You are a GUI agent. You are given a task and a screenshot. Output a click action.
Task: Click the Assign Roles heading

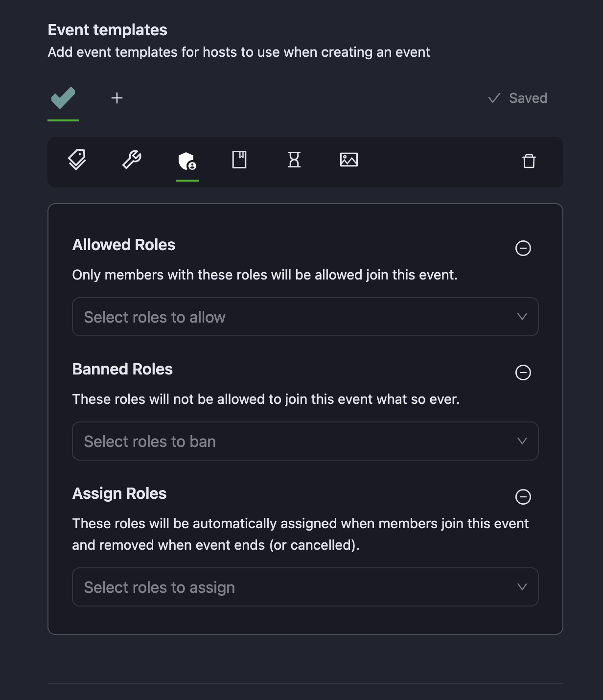[x=119, y=493]
